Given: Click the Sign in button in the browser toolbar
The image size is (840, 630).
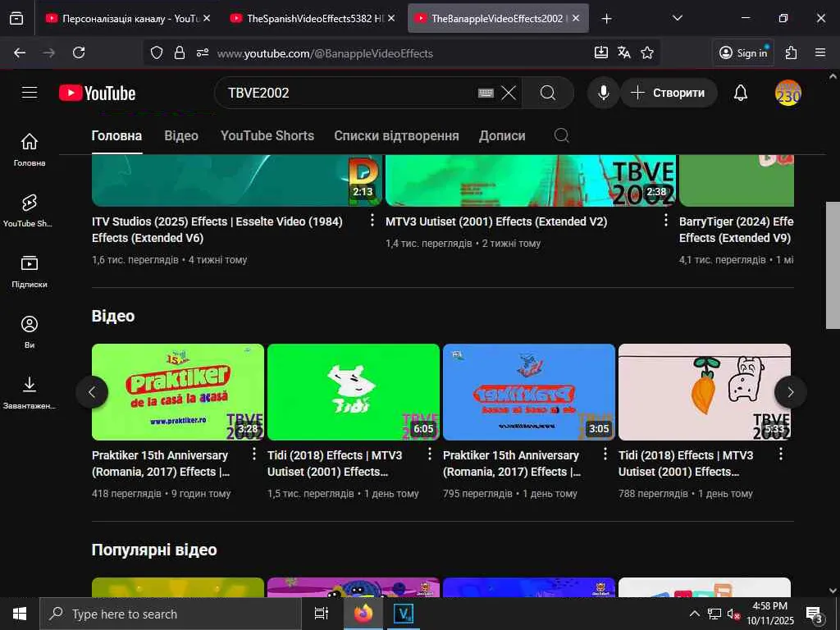Looking at the screenshot, I should coord(743,52).
